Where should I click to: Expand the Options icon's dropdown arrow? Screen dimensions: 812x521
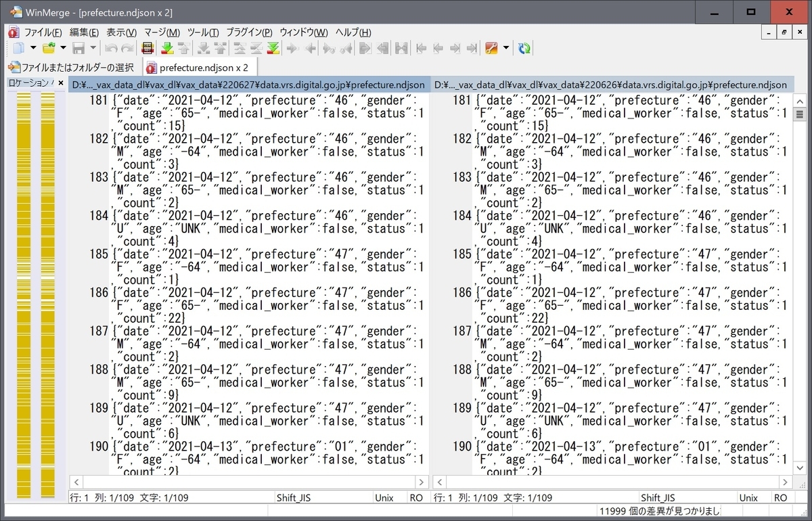point(505,48)
